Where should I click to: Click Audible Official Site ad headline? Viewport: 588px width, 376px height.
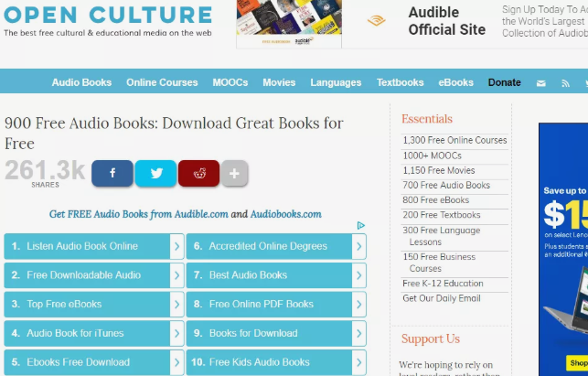(446, 21)
